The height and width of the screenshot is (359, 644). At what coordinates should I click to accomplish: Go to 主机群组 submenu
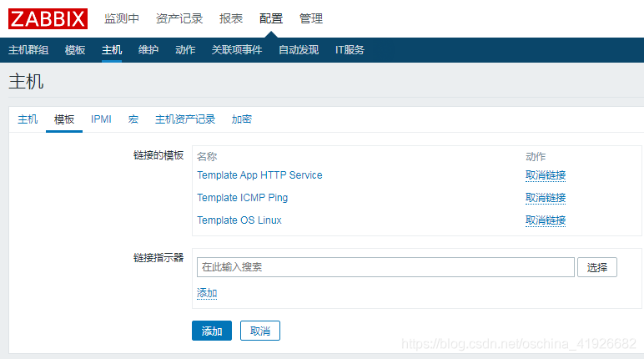28,50
